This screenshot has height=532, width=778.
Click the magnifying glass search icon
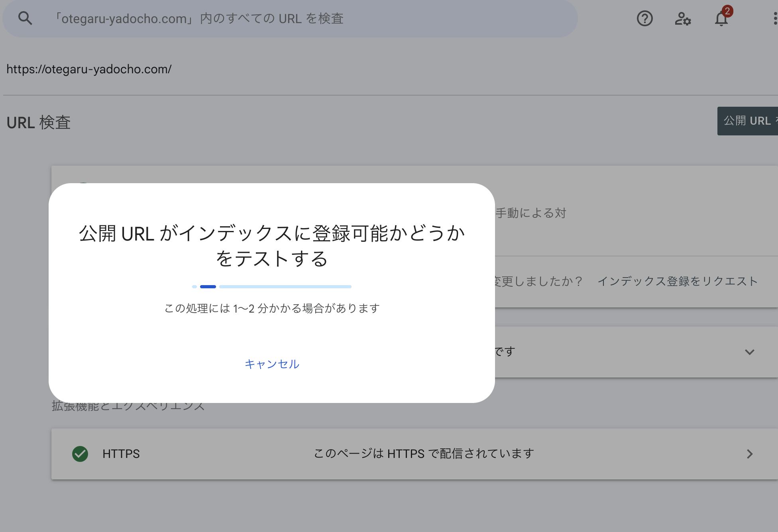(x=25, y=18)
